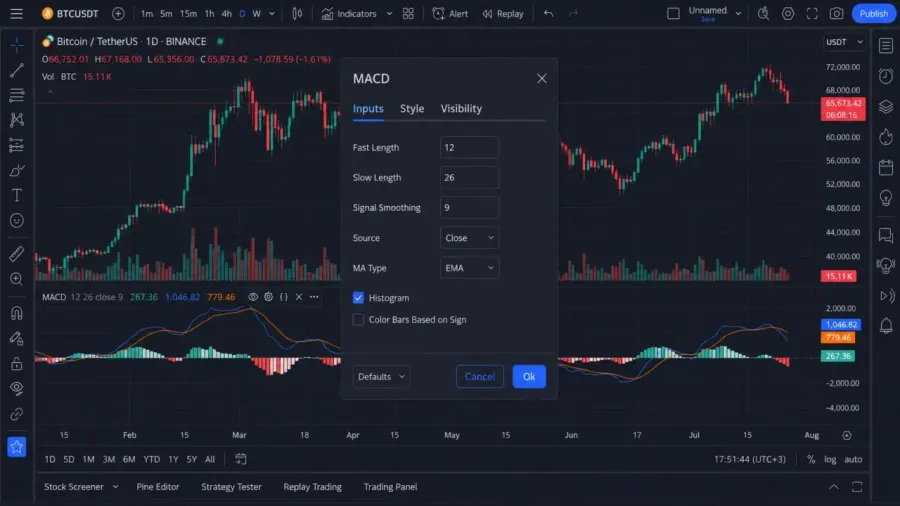
Task: Select the Inputs tab
Action: (368, 108)
